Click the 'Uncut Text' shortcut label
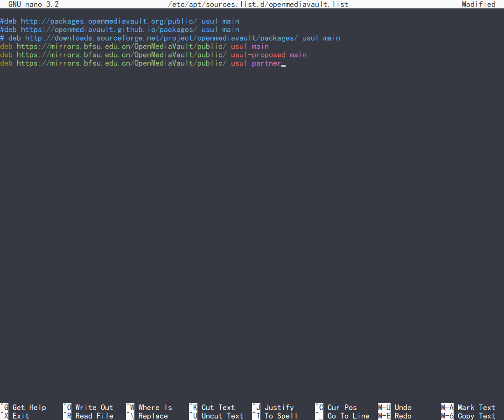504x420 pixels. tap(223, 416)
